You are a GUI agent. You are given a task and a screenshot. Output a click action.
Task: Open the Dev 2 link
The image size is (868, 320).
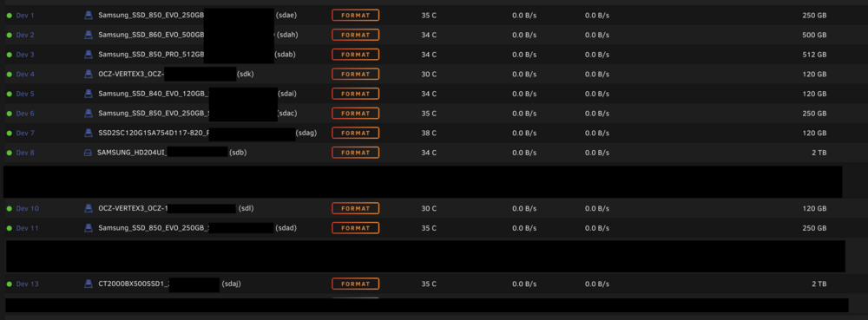coord(25,35)
